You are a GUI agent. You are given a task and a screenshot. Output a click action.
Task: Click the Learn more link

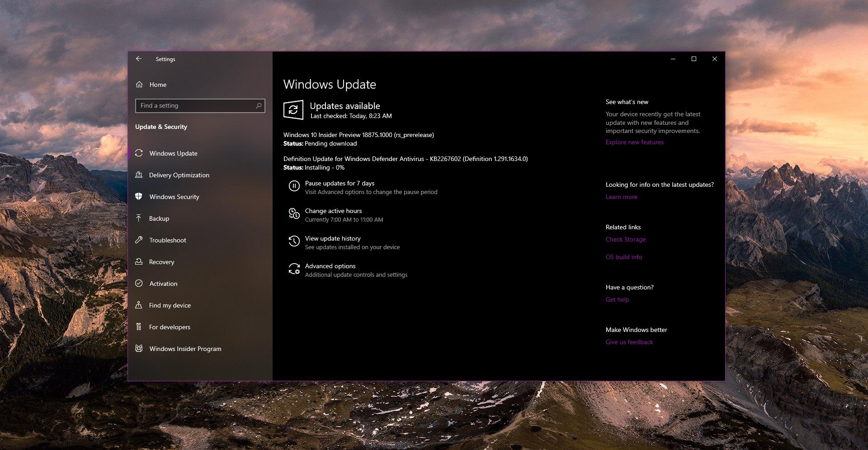622,197
